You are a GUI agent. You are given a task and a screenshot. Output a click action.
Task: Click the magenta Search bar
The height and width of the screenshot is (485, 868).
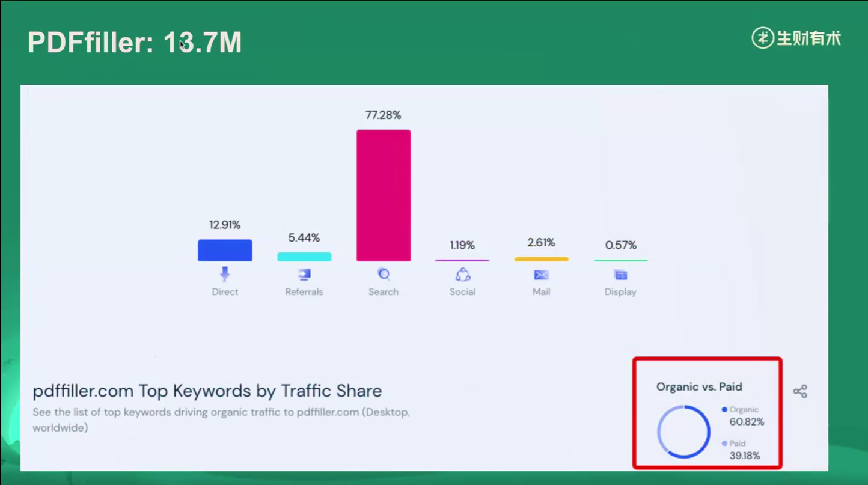click(x=384, y=195)
